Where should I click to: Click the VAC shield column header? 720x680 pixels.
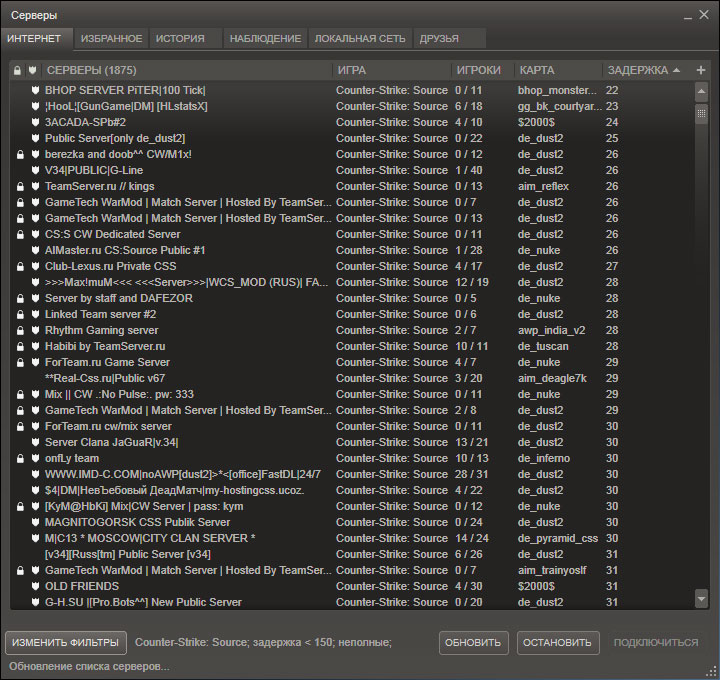click(32, 70)
